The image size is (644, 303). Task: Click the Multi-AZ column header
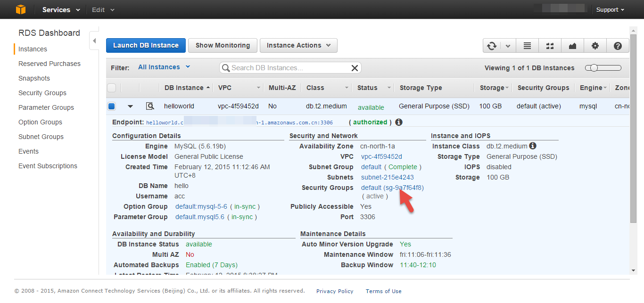282,88
